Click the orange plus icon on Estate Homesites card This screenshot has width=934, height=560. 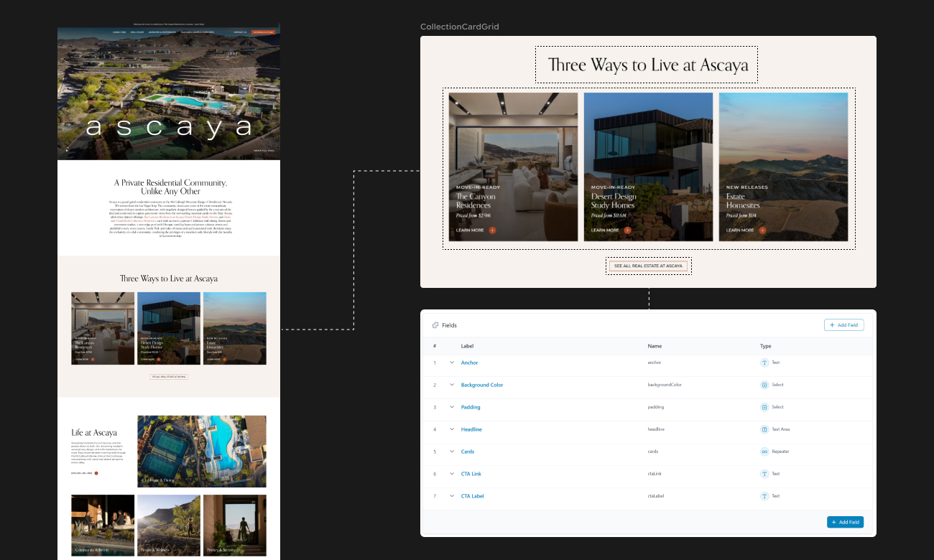(762, 230)
